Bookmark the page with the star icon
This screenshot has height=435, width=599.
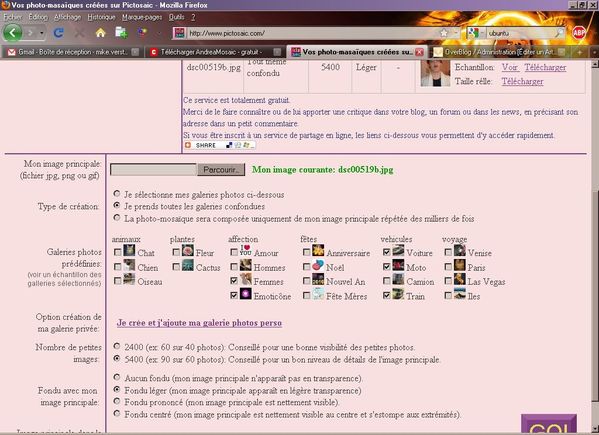tap(444, 33)
